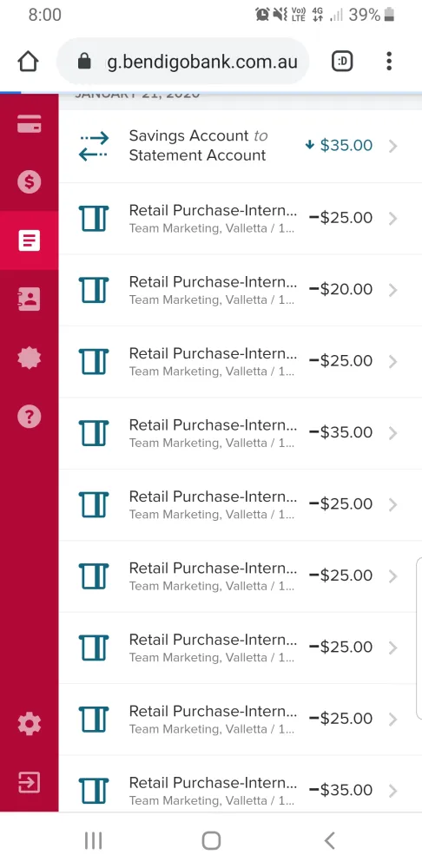Tap Android recent apps button
The height and width of the screenshot is (868, 422).
click(93, 840)
